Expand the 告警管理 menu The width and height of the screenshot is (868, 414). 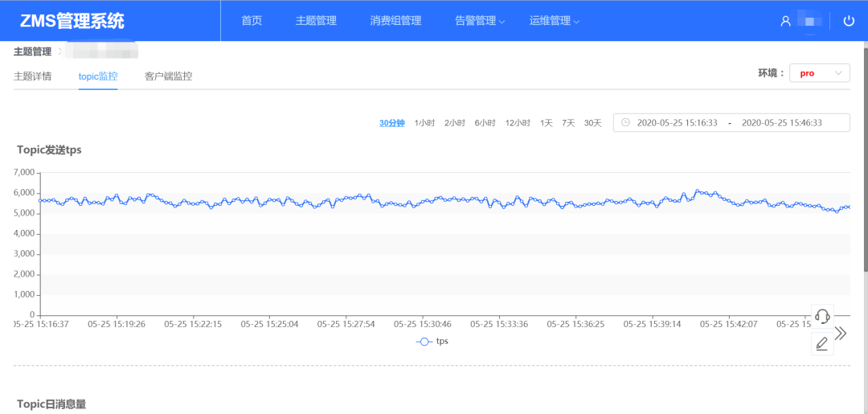[x=480, y=21]
